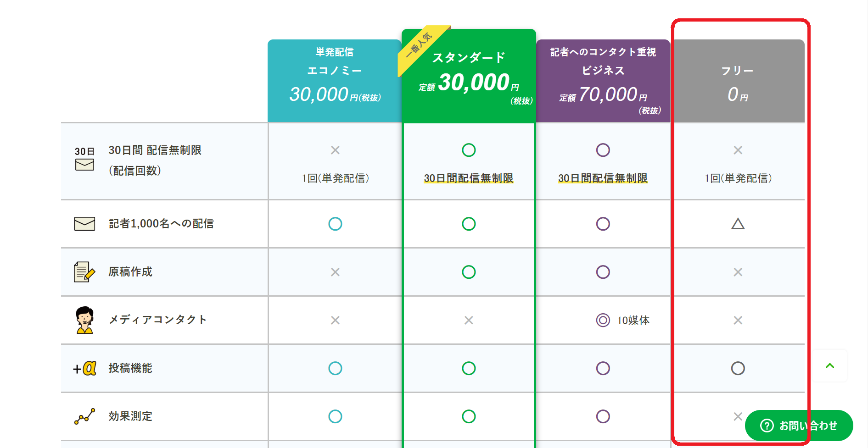This screenshot has height=448, width=868.
Task: Click the × mark under エコノミー メディアコンタクト
Action: [x=335, y=320]
